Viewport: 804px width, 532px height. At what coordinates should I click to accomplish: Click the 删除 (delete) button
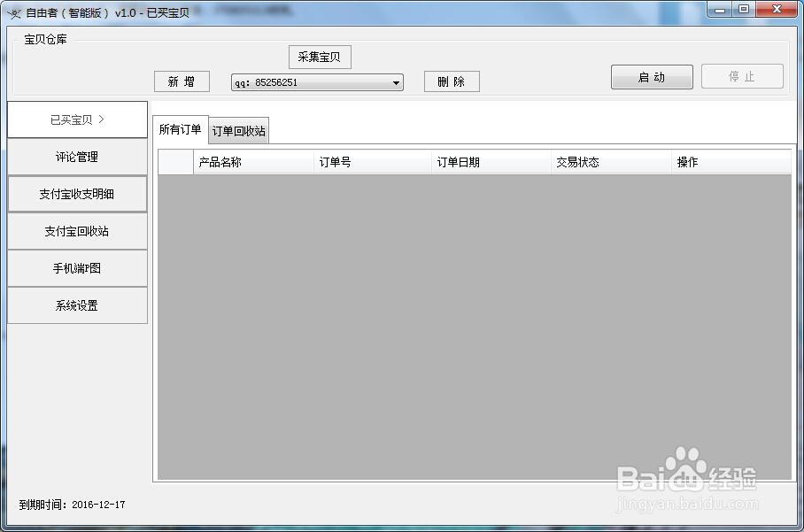[452, 81]
